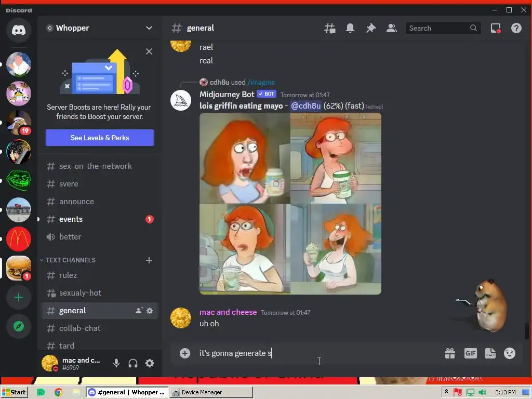Click the message search field
Image resolution: width=532 pixels, height=399 pixels.
coord(443,28)
